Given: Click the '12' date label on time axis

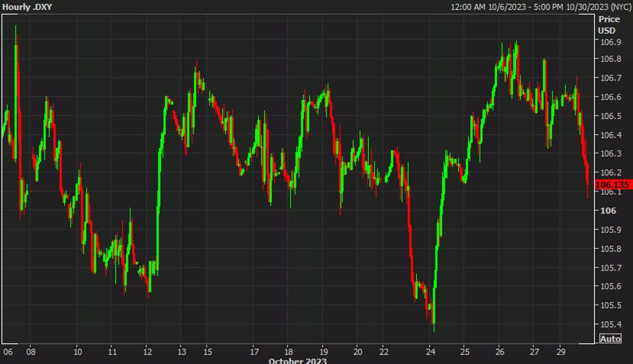Looking at the screenshot, I should coord(147,352).
